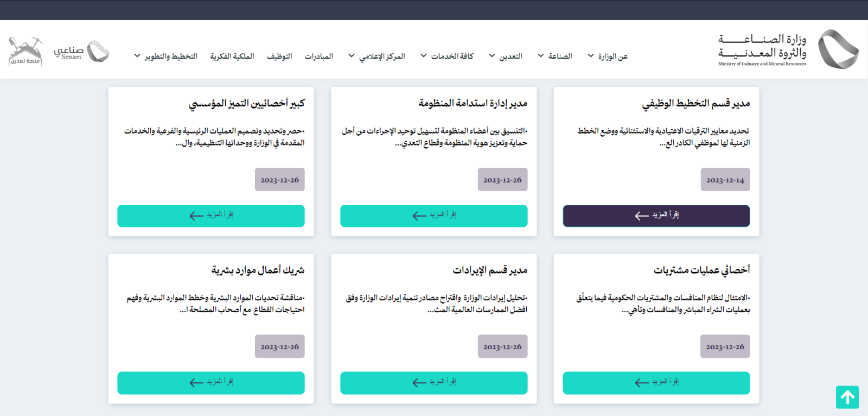Expand the كافة الخدمات dropdown menu

point(447,56)
